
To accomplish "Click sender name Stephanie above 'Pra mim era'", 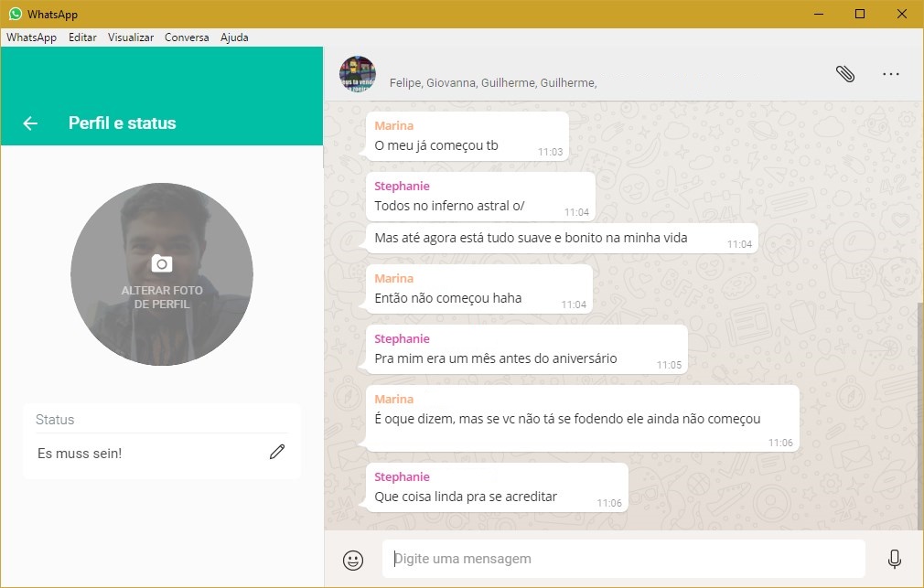I will pos(402,338).
